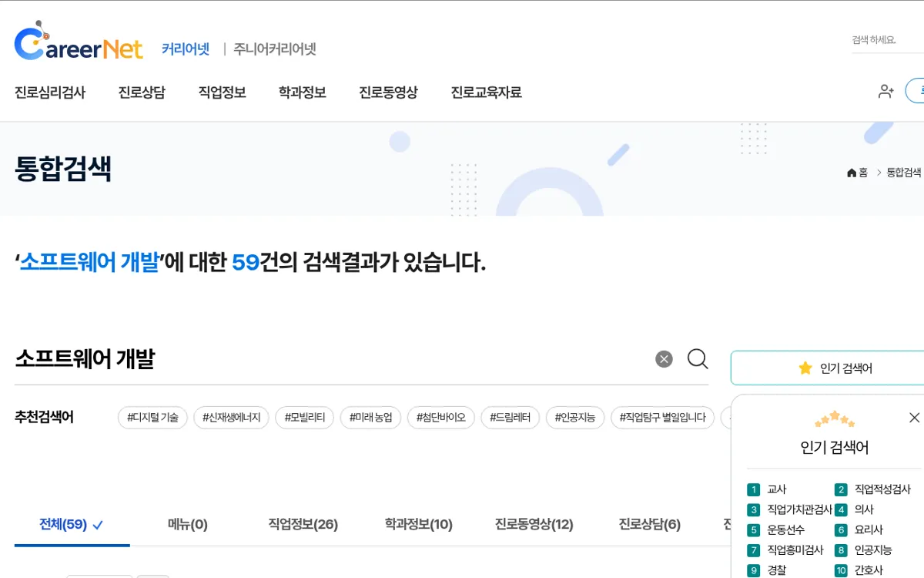
Task: Select the #미래 농업 recommended tag
Action: pos(370,418)
